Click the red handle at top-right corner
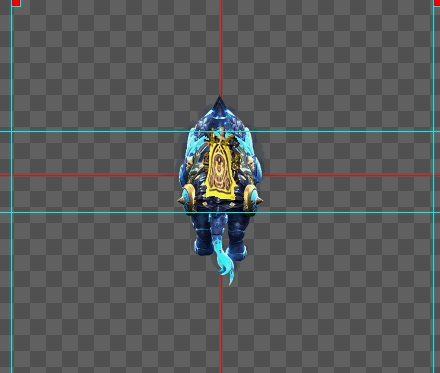The height and width of the screenshot is (373, 440). [x=437, y=3]
